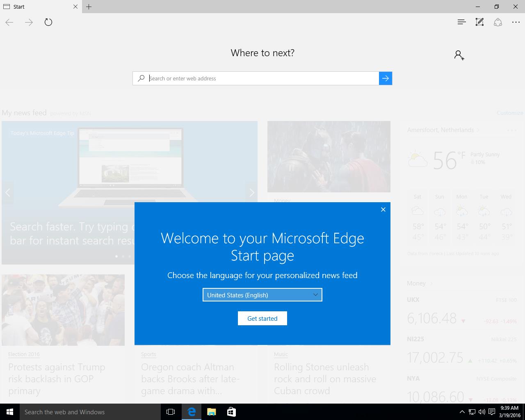Open the Customize news feed link
The image size is (525, 420).
[x=510, y=113]
